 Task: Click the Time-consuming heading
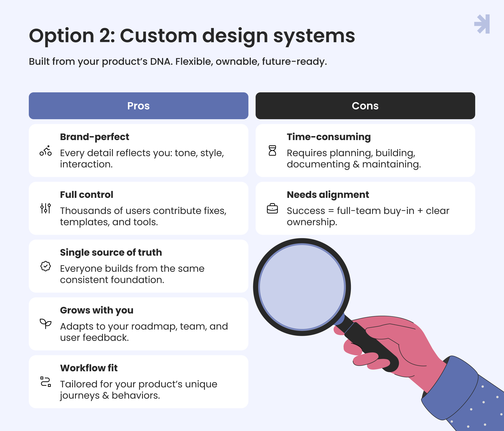(329, 137)
